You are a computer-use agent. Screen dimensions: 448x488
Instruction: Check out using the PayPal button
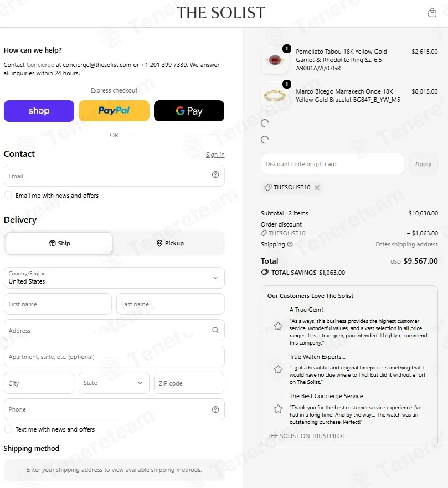coord(114,111)
